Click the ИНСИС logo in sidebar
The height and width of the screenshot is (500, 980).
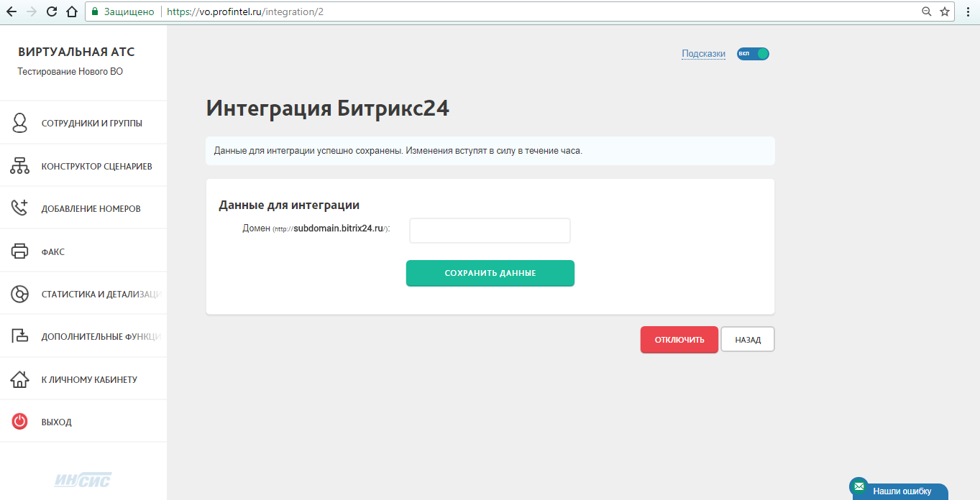pyautogui.click(x=83, y=479)
